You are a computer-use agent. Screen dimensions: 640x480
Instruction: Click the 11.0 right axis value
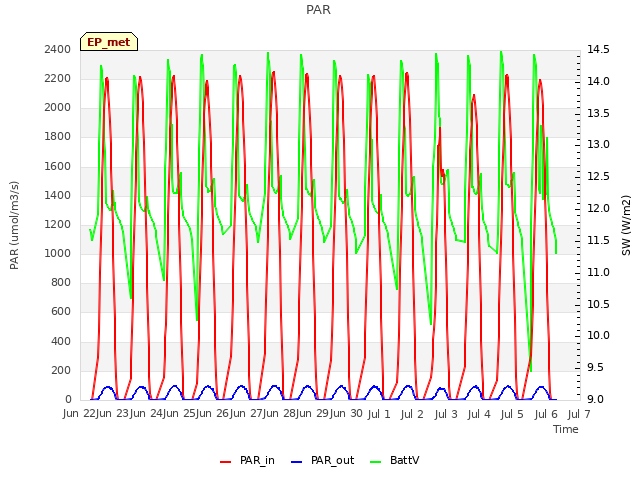pos(598,272)
